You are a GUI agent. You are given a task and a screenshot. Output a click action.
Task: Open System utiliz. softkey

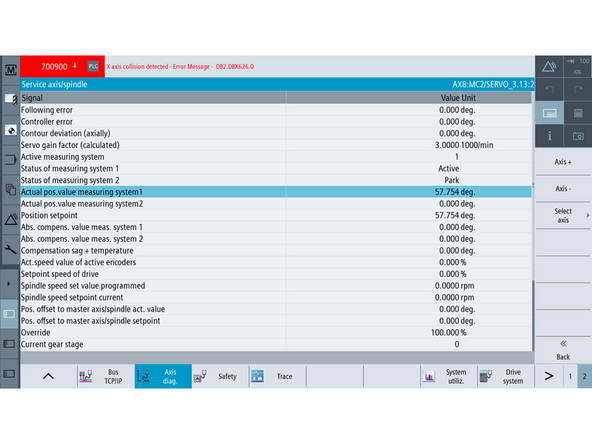(x=449, y=376)
